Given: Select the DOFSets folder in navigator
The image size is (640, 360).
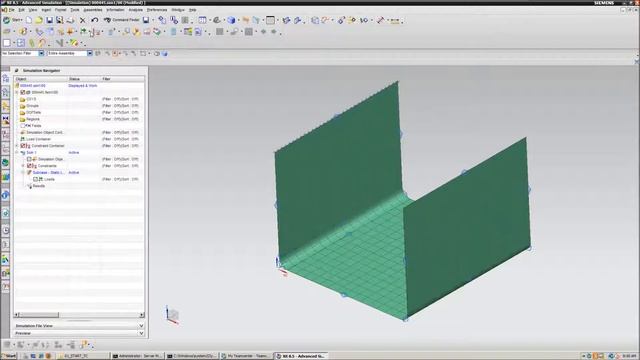Looking at the screenshot, I should click(x=33, y=112).
